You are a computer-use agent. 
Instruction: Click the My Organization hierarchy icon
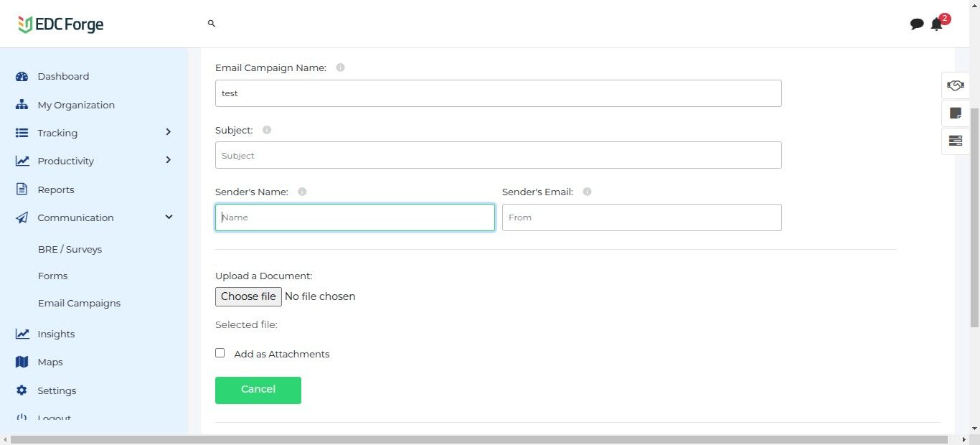tap(22, 105)
